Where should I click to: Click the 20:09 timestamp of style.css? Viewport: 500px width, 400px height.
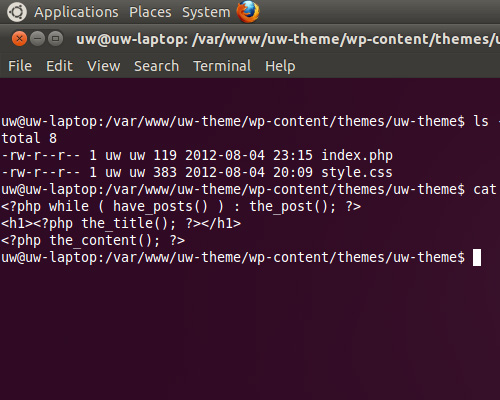[x=293, y=172]
